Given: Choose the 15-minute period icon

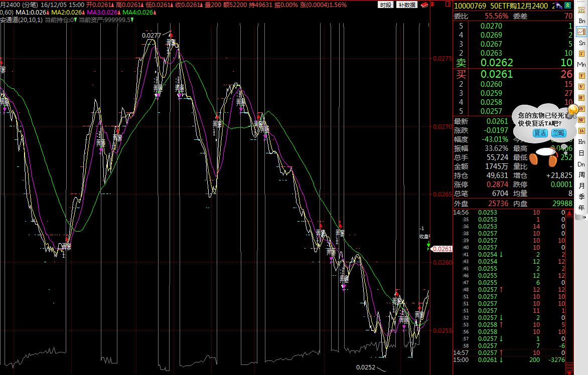Looking at the screenshot, I should click(x=581, y=109).
